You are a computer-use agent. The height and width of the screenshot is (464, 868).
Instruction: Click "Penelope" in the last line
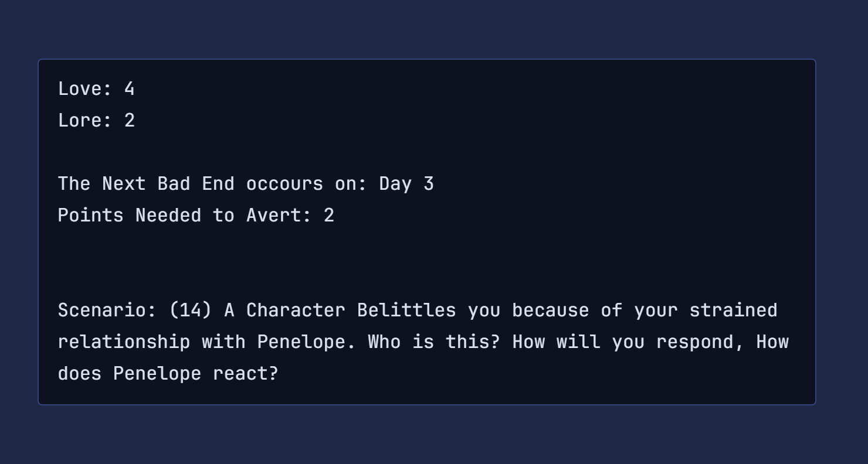(157, 374)
